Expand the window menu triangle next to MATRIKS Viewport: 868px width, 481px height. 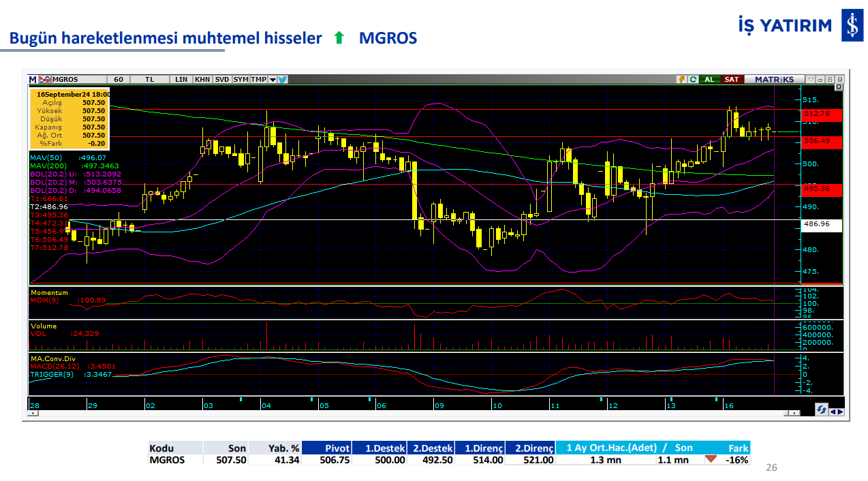click(811, 80)
